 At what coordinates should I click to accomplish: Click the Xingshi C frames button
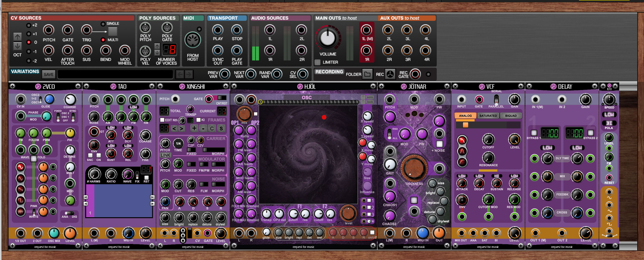(x=212, y=129)
